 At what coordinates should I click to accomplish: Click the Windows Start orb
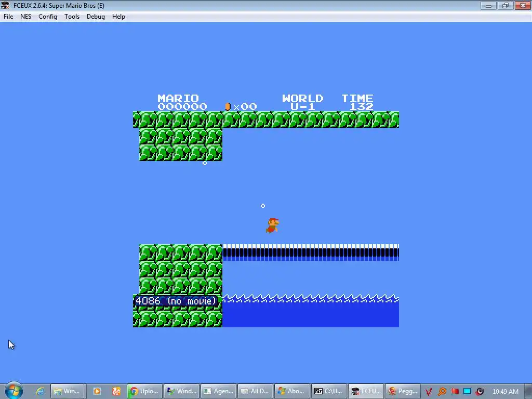tap(14, 391)
